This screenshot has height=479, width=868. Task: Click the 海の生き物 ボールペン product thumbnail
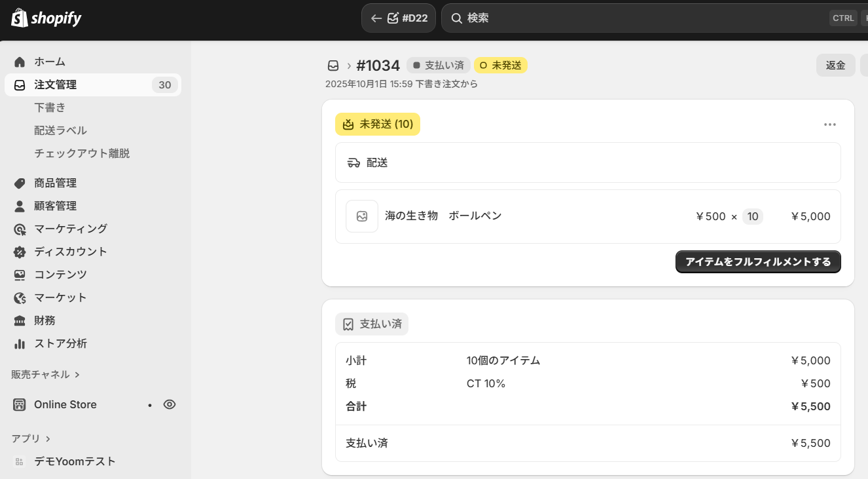point(362,216)
